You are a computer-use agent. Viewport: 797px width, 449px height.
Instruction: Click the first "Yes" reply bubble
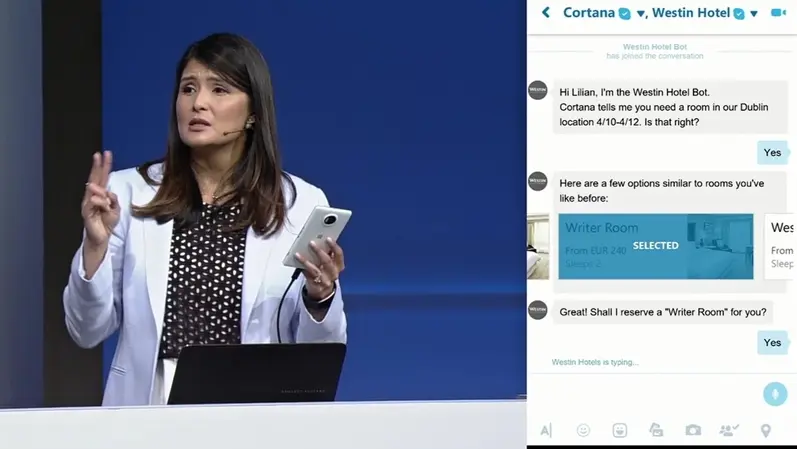pyautogui.click(x=773, y=153)
